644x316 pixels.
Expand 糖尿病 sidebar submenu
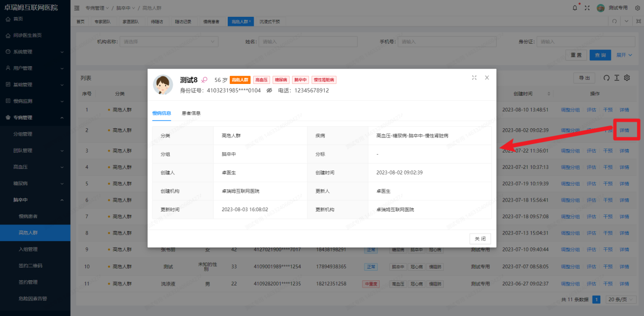[35, 183]
